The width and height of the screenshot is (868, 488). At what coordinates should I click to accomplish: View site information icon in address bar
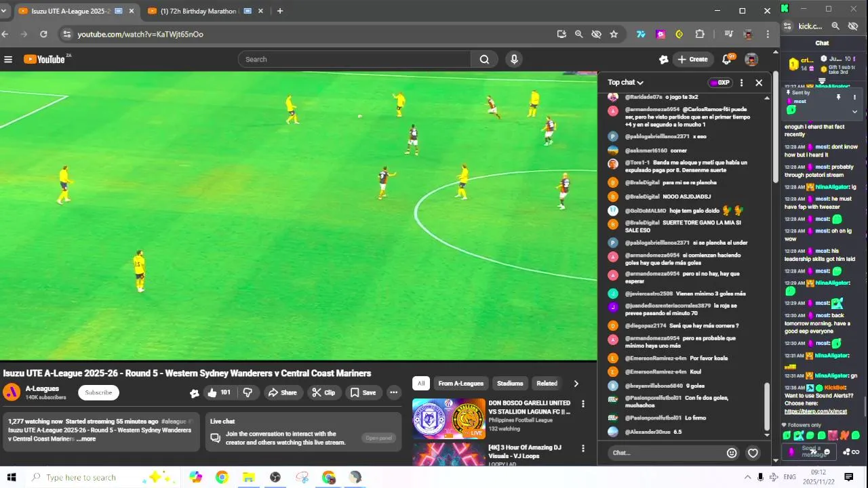(66, 34)
